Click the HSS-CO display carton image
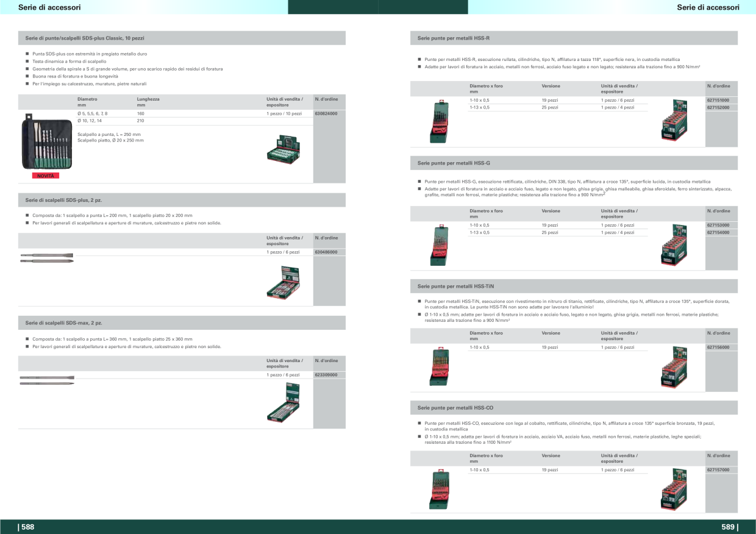Screen dimensions: 756x534 coord(674,490)
